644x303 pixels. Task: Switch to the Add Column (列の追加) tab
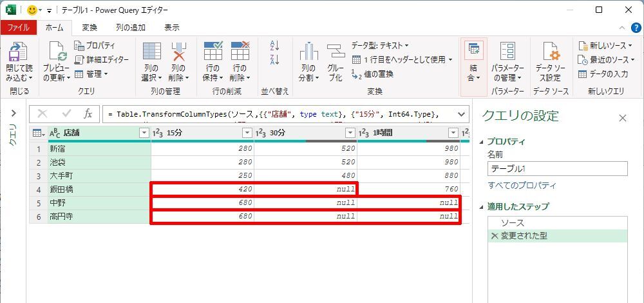coord(130,27)
